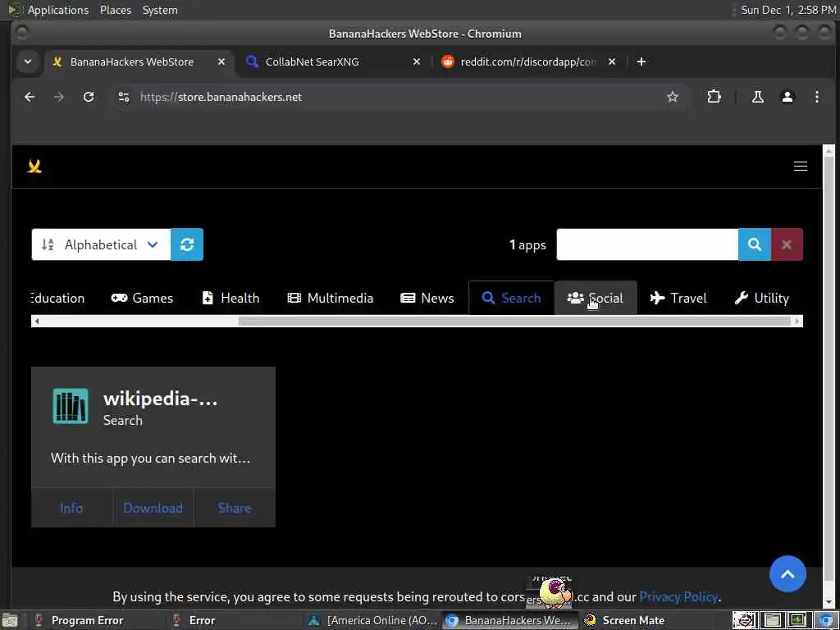Viewport: 840px width, 630px height.
Task: Expand the tab search dropdown arrow
Action: 28,62
